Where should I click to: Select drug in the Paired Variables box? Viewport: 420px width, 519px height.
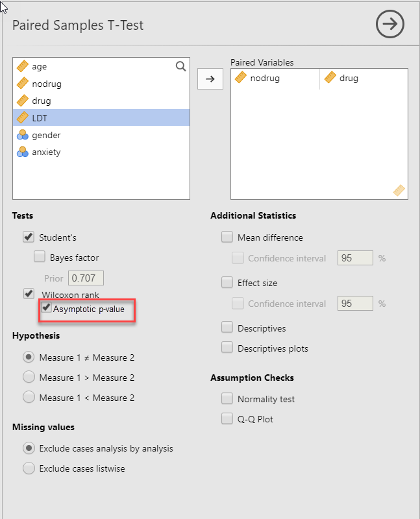[x=351, y=78]
